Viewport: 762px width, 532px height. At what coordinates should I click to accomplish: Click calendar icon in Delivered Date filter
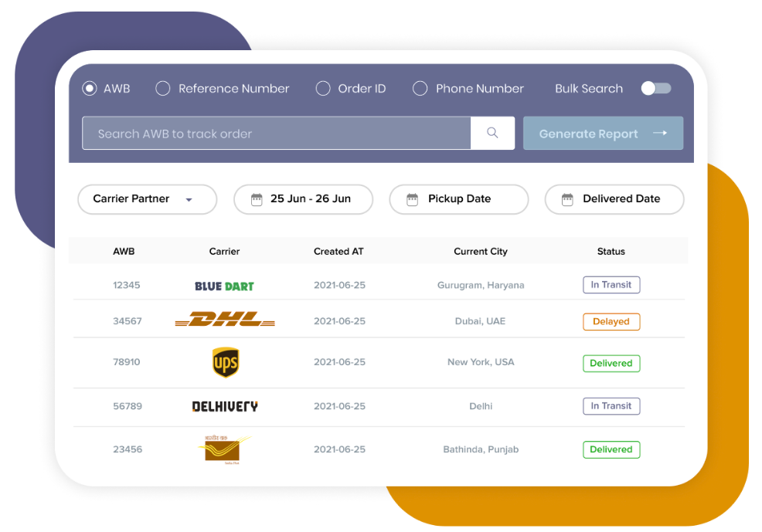click(567, 199)
